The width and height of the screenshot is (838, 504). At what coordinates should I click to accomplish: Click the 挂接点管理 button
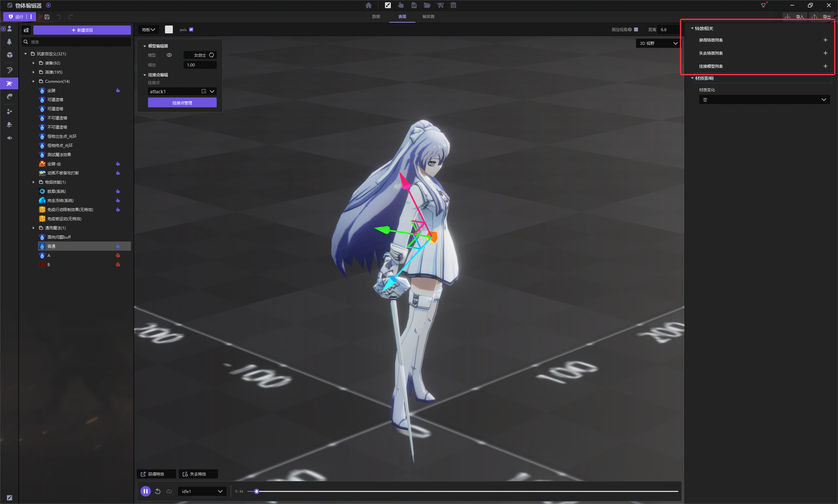point(182,102)
